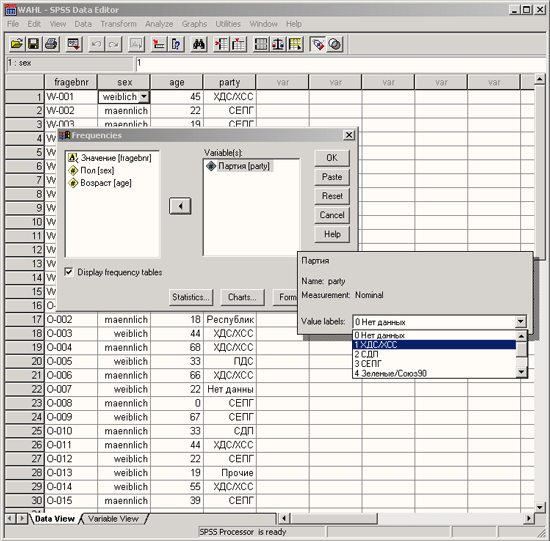The height and width of the screenshot is (541, 550).
Task: Click the horizontal scrollbar right arrow
Action: point(529,518)
